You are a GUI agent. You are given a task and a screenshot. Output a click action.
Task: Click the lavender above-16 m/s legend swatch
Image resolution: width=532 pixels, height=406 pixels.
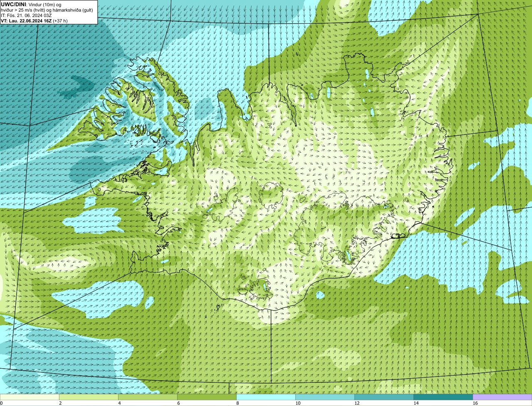click(x=502, y=397)
